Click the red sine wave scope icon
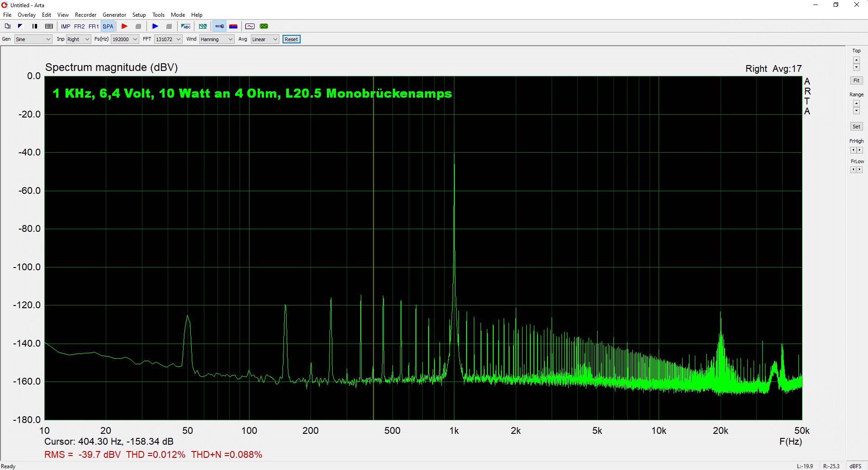Viewport: 868px width, 470px height. [x=250, y=26]
